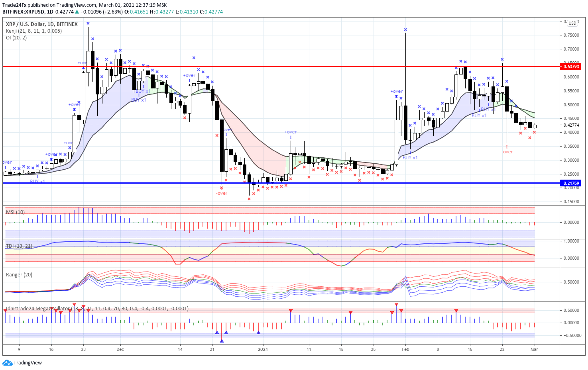Select the Idnistrade24 MegaOscillator pane label
Screen dimensions: 588x370
point(97,308)
